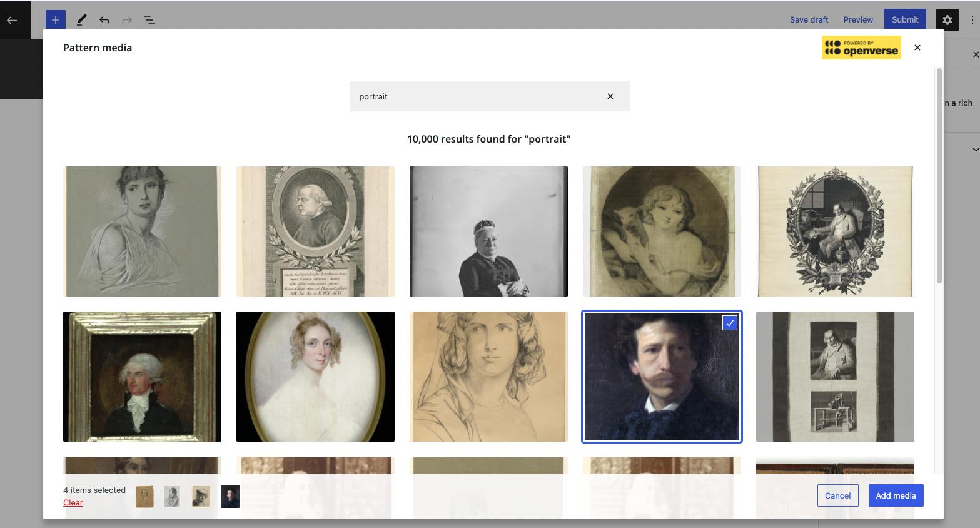
Task: Click the dialog's vertical scrollbar
Action: click(939, 175)
